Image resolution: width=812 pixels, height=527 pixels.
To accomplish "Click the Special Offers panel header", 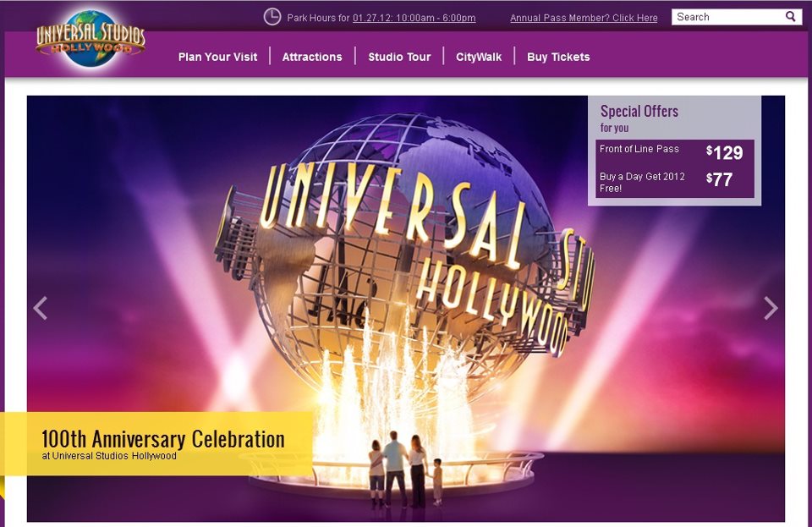I will [639, 111].
